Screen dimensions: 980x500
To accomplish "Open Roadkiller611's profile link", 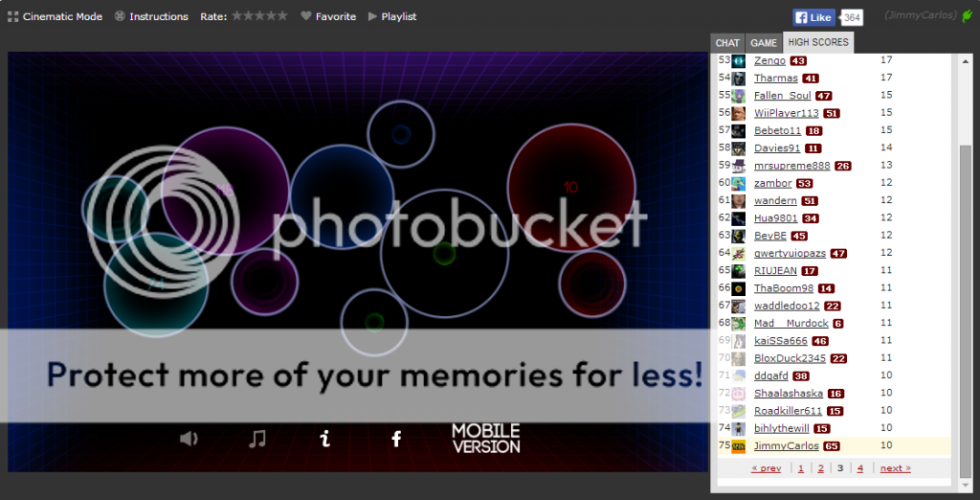I will click(x=788, y=411).
